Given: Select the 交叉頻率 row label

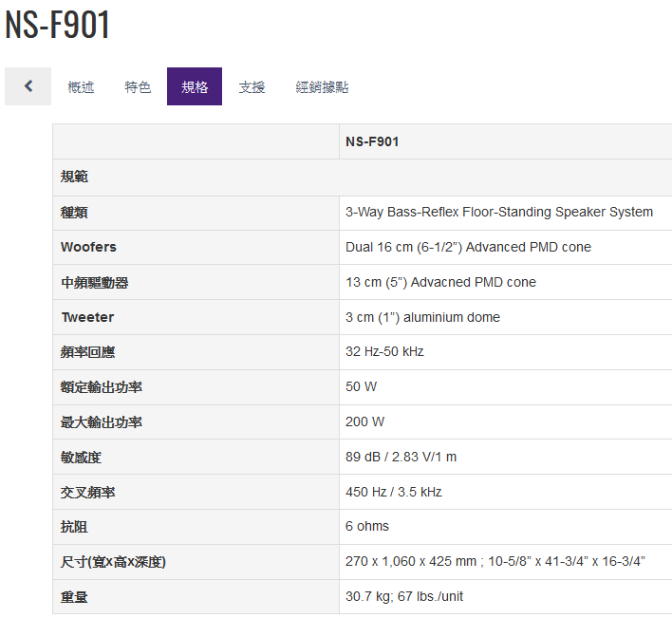Looking at the screenshot, I should point(87,493).
